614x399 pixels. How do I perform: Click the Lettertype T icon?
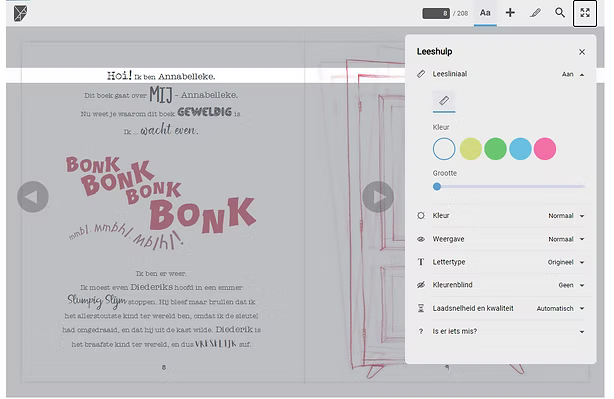(421, 262)
